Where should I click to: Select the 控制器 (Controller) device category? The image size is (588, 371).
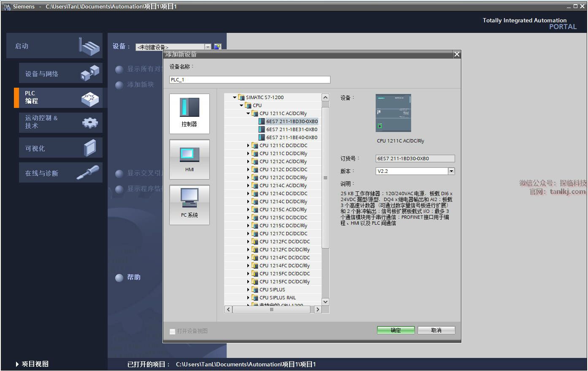pos(189,114)
